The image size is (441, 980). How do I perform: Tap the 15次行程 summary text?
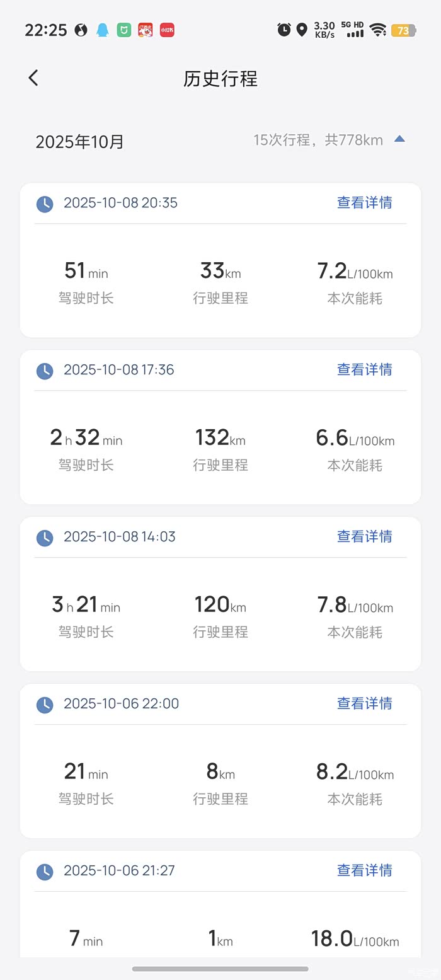pyautogui.click(x=318, y=140)
